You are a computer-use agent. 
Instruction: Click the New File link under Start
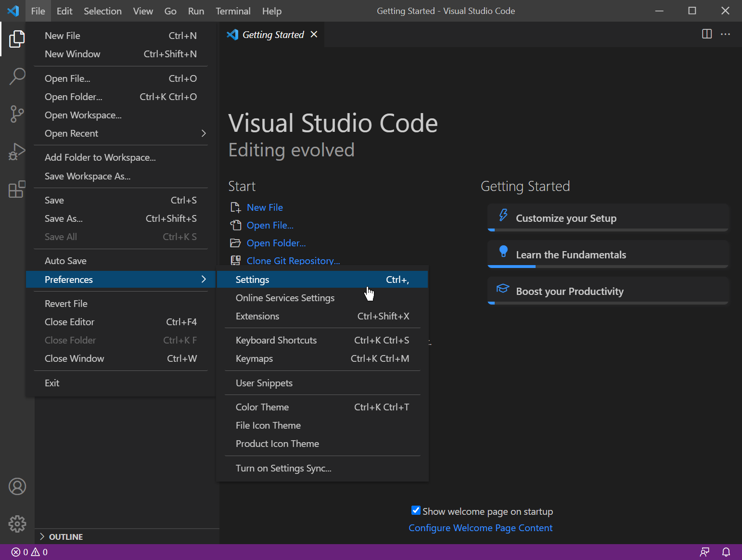[265, 207]
